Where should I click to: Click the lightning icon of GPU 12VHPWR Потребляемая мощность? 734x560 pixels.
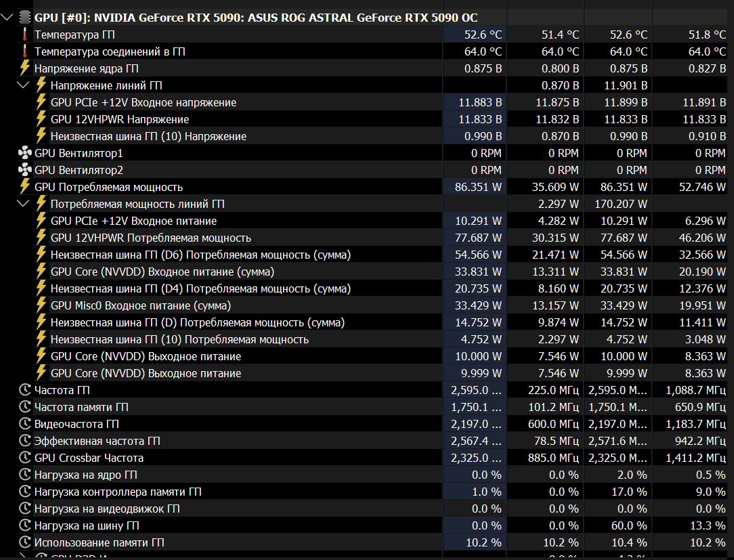click(41, 238)
